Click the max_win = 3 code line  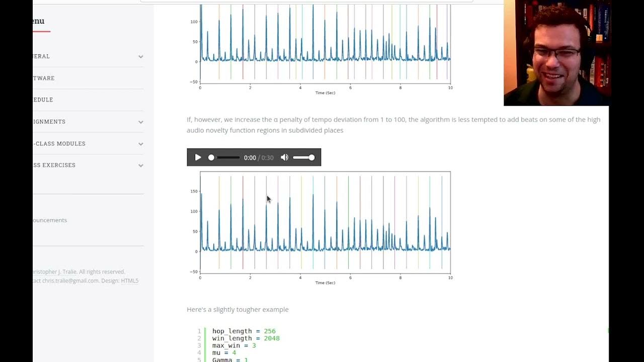click(x=234, y=345)
